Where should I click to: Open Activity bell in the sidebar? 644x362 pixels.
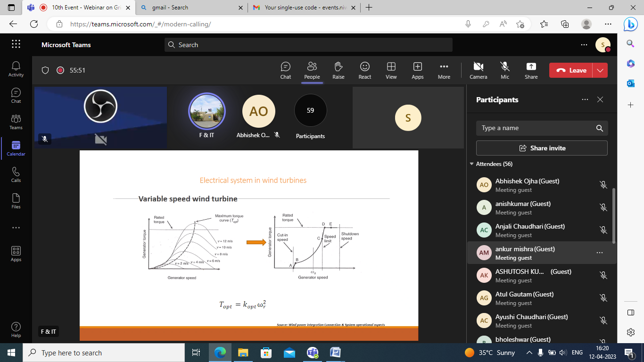click(x=16, y=69)
